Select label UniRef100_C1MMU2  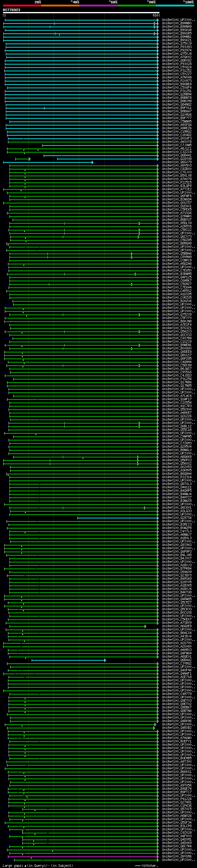coord(176,131)
